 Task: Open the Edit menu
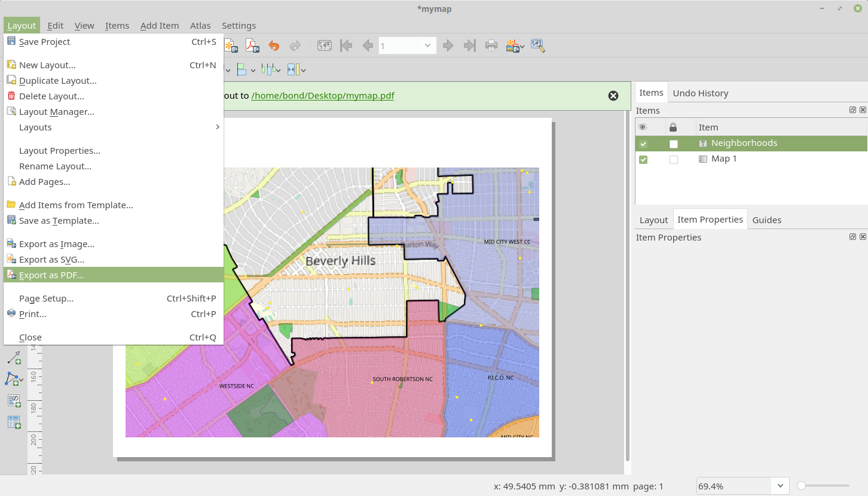click(56, 26)
